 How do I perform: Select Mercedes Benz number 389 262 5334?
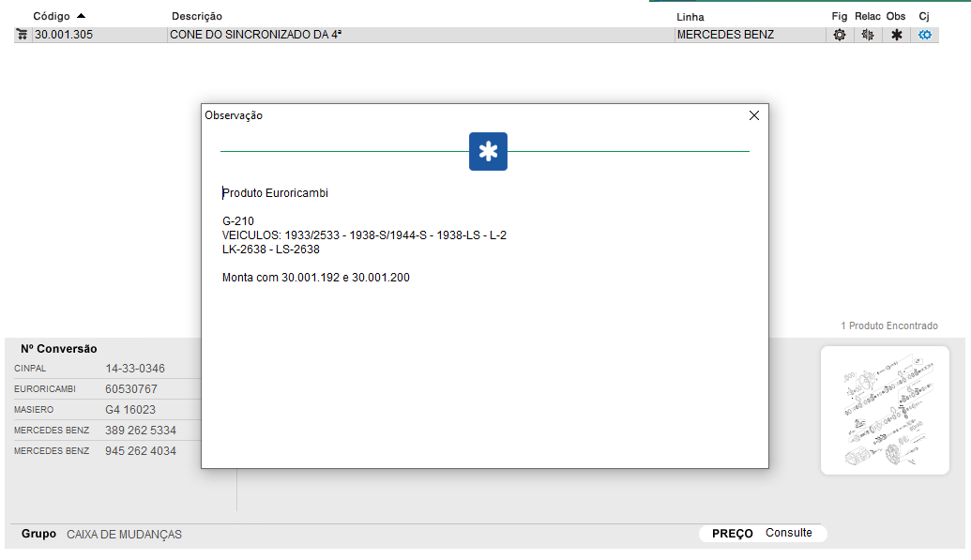pyautogui.click(x=141, y=431)
